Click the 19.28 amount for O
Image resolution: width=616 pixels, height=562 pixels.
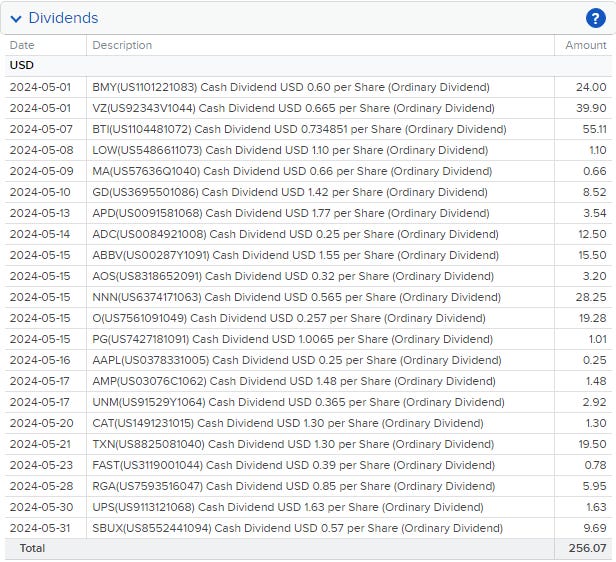[x=593, y=318]
